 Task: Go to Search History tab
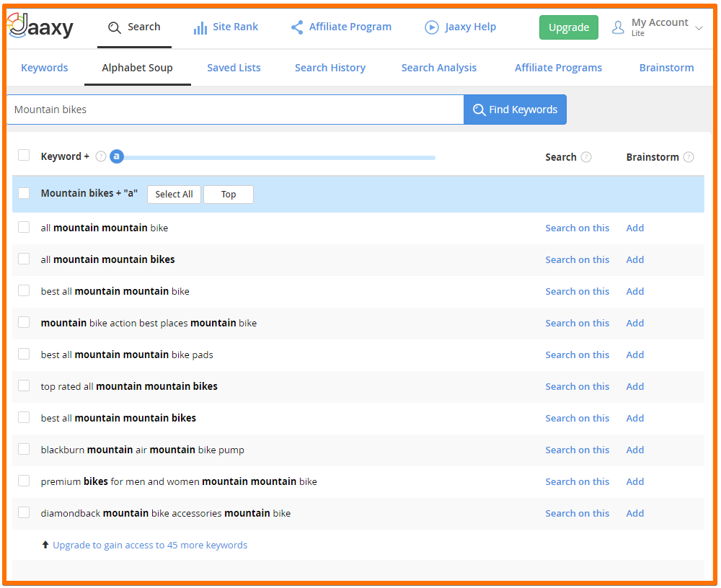tap(330, 68)
